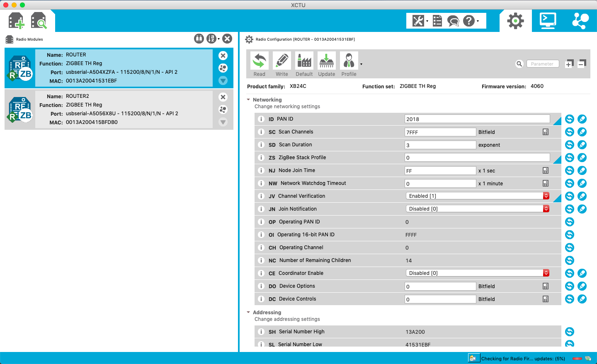The width and height of the screenshot is (597, 364).
Task: Open the Scan Channels bitfield calculator
Action: pos(546,132)
